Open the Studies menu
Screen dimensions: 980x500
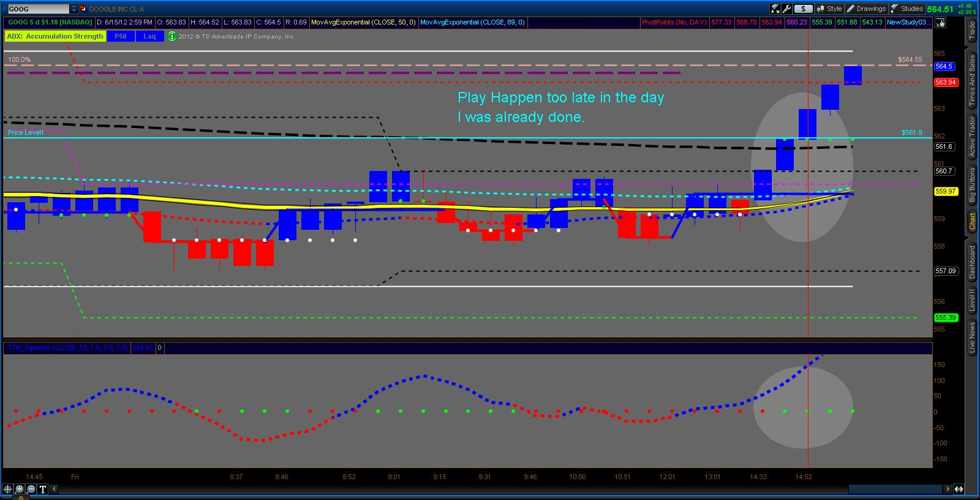tap(907, 9)
